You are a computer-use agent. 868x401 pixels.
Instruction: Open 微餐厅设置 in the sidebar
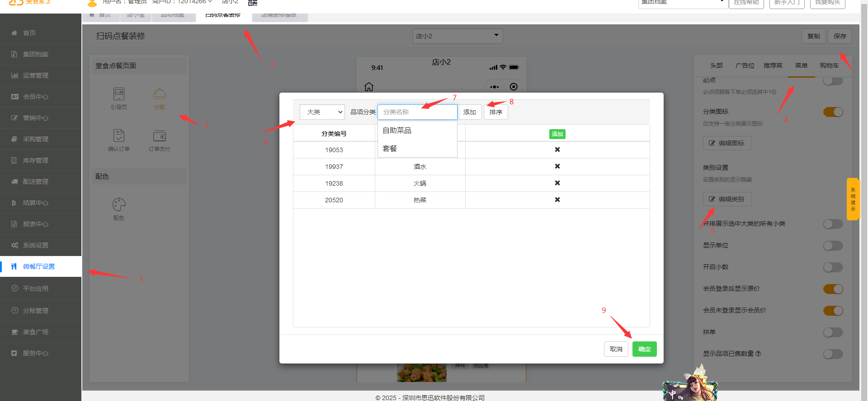(x=39, y=266)
